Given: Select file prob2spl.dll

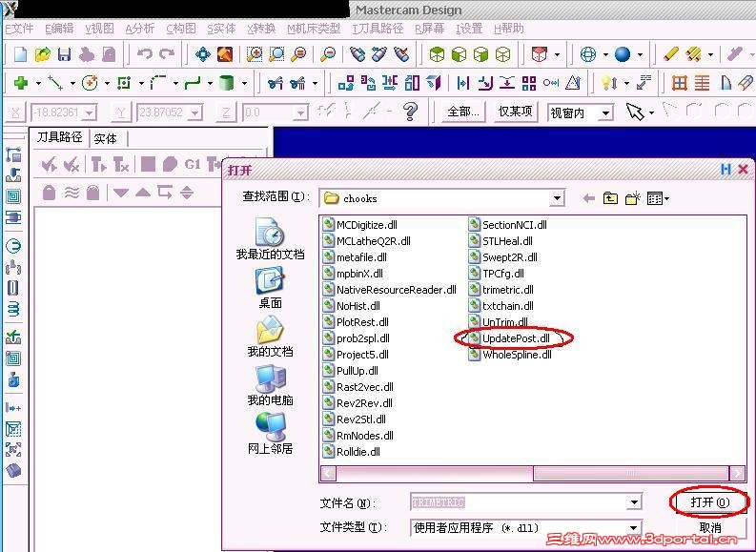Looking at the screenshot, I should click(x=357, y=338).
